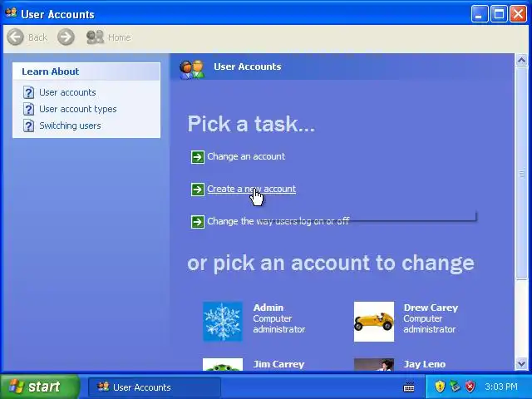532x399 pixels.
Task: Open Admin Computer administrator account
Action: [279, 318]
